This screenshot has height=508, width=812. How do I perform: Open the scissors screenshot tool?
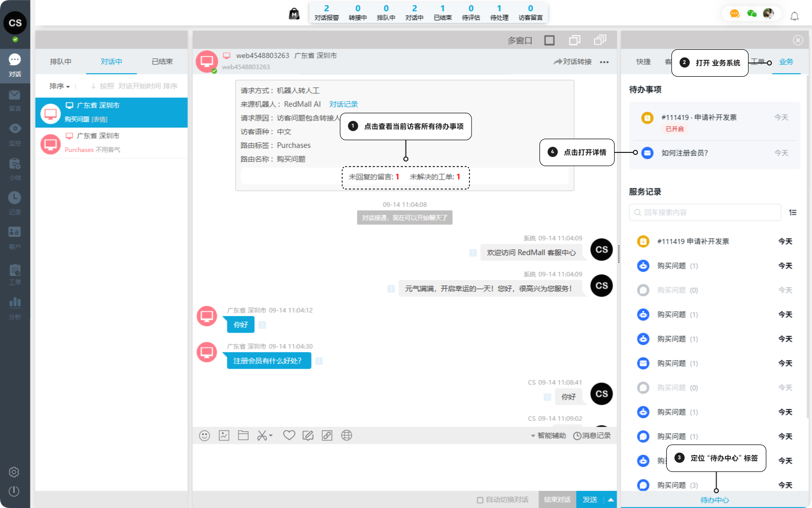(262, 435)
